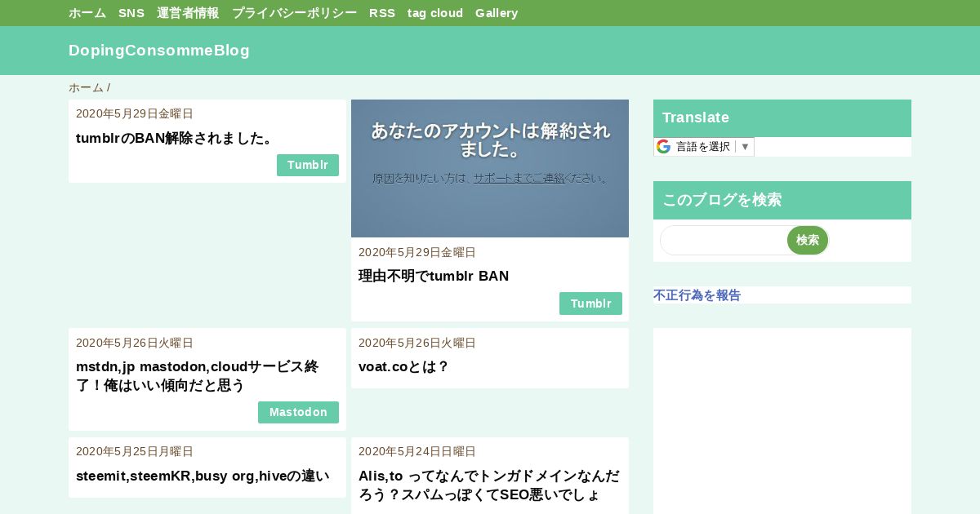Screen dimensions: 980x514
Task: Click the 2020年5月29日金曜日 date on BAN解除 post
Action: (x=135, y=113)
